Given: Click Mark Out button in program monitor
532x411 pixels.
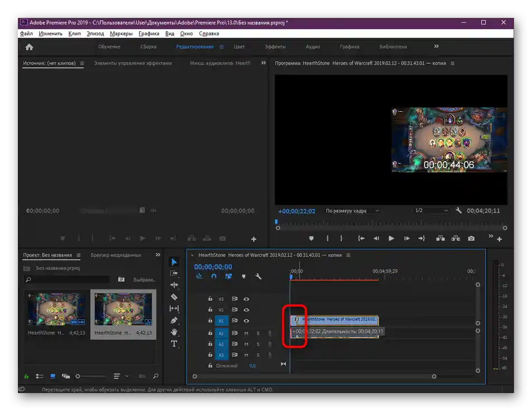Looking at the screenshot, I should [x=342, y=238].
